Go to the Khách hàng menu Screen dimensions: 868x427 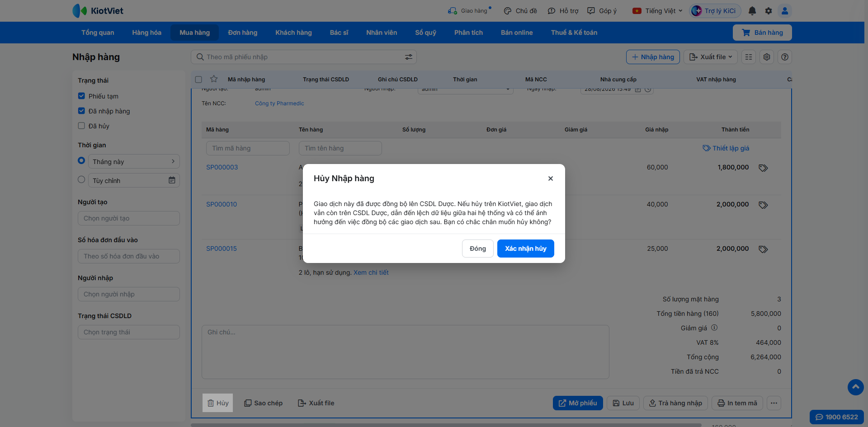point(293,33)
